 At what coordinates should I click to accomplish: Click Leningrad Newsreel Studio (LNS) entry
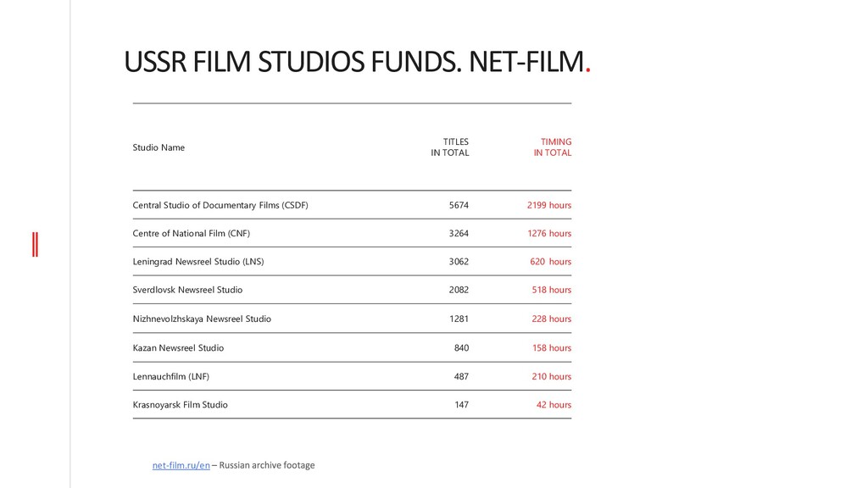(x=198, y=262)
